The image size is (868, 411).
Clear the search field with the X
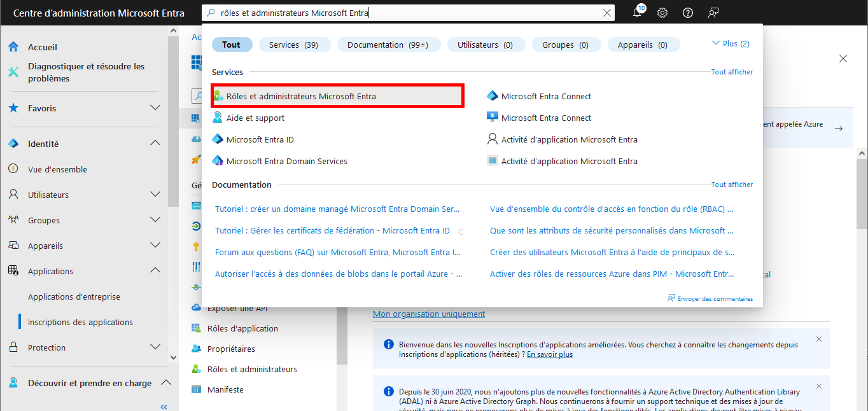coord(606,12)
